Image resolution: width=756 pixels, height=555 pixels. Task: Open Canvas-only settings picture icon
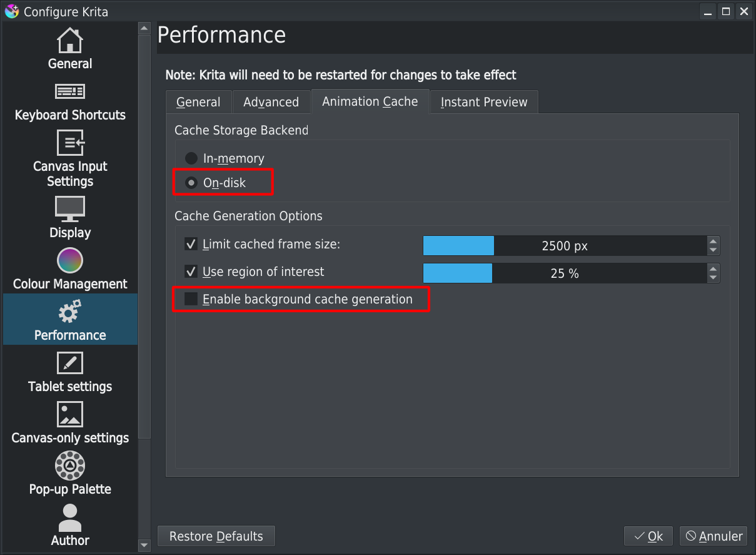[x=70, y=414]
